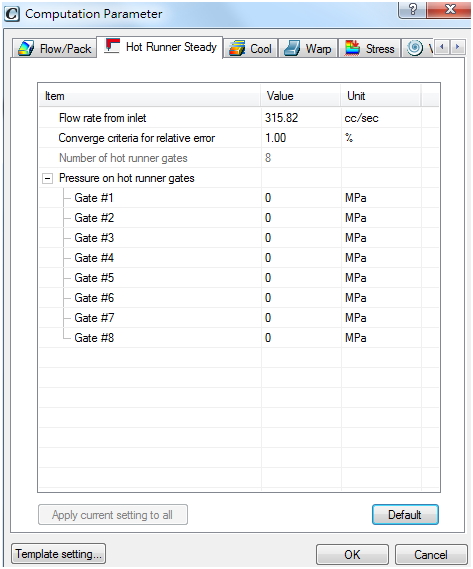Click the help question mark button
The height and width of the screenshot is (569, 473).
point(412,9)
